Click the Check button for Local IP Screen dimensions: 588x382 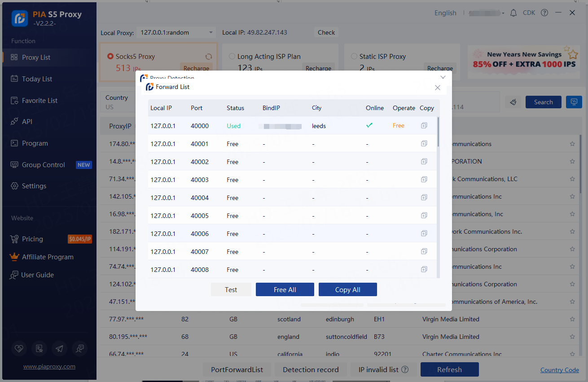tap(326, 32)
